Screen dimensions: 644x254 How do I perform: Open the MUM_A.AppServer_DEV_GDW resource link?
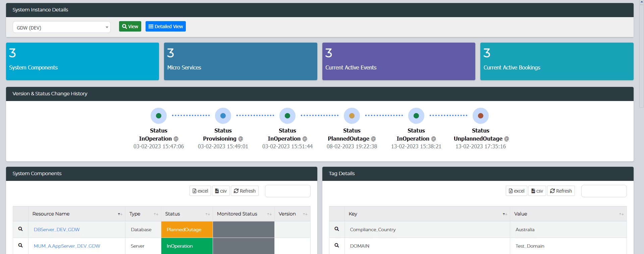pos(67,246)
